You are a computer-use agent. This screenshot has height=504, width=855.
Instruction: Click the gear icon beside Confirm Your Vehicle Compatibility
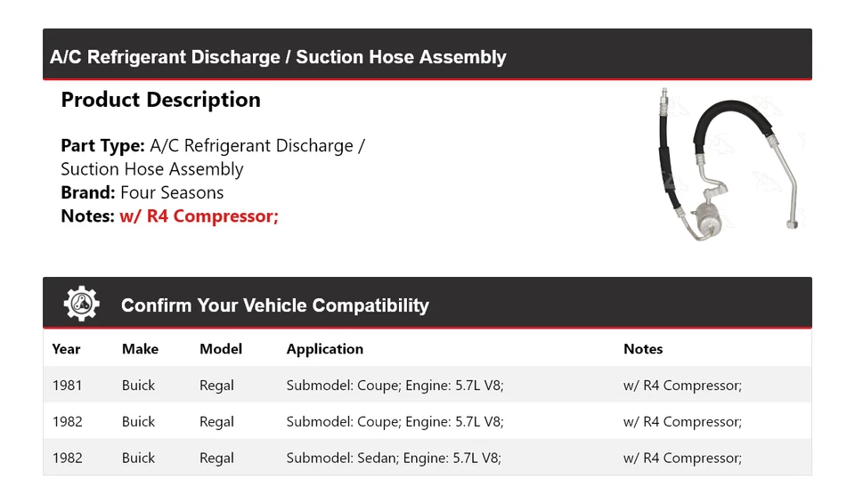(81, 305)
